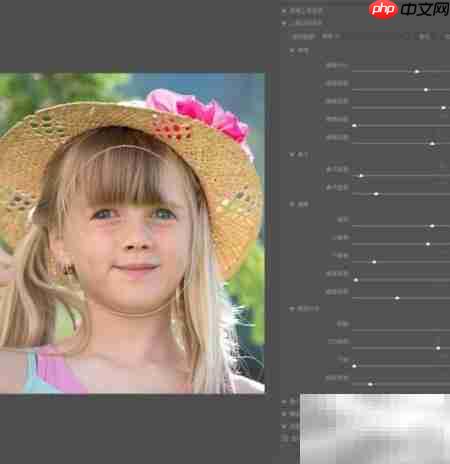Click the Face Width slider handle
Viewport: 450px width, 464px height.
pyautogui.click(x=370, y=384)
